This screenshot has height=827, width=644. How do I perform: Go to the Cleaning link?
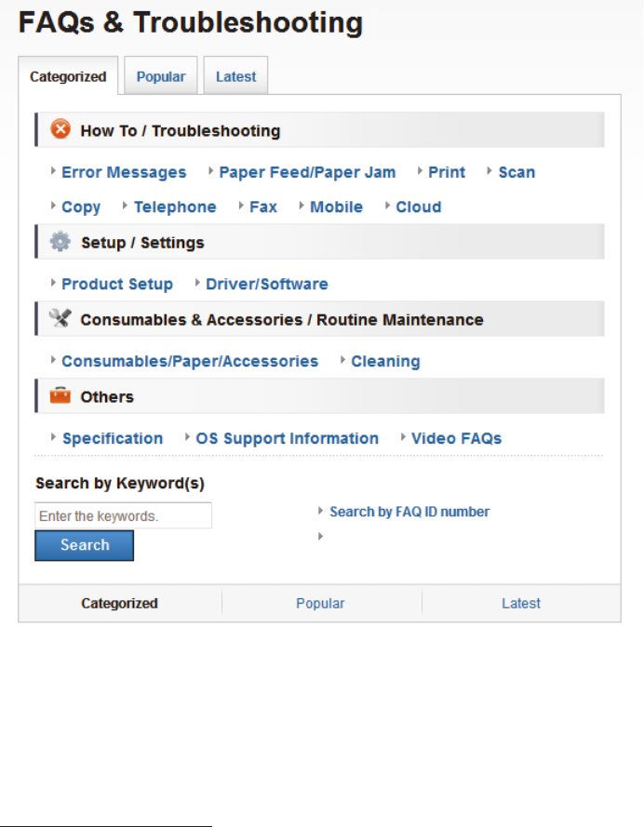(385, 361)
